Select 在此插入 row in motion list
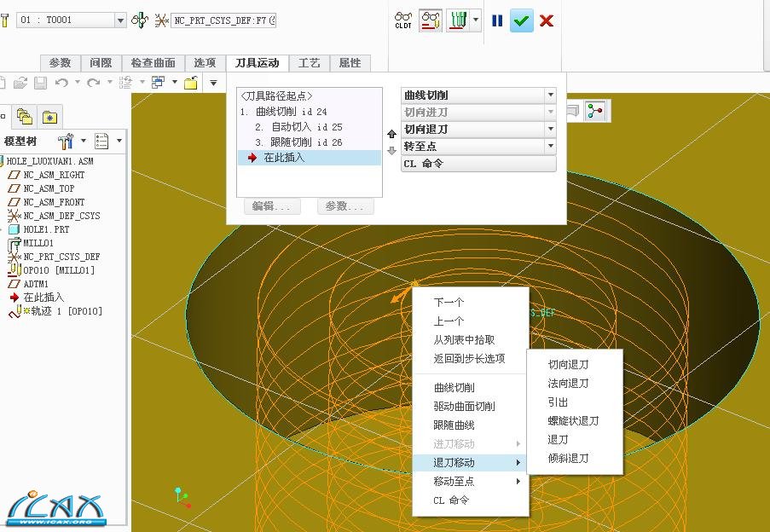770x532 pixels. pyautogui.click(x=310, y=158)
